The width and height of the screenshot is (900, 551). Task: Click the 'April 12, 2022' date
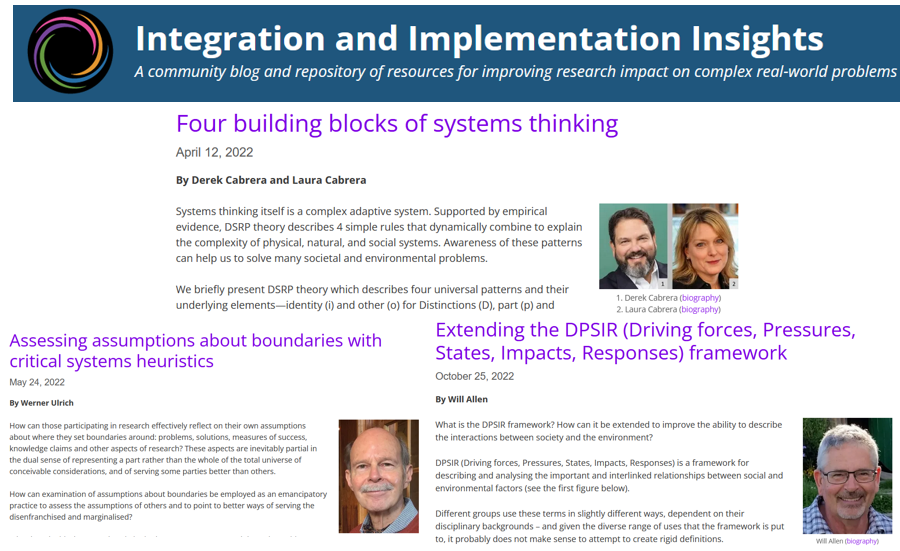[214, 152]
